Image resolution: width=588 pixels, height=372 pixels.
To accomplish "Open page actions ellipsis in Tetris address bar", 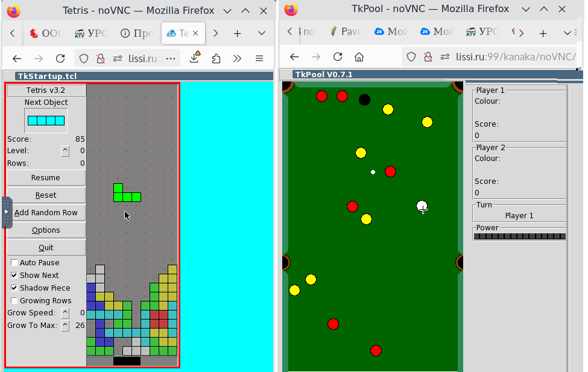I will click(x=171, y=58).
